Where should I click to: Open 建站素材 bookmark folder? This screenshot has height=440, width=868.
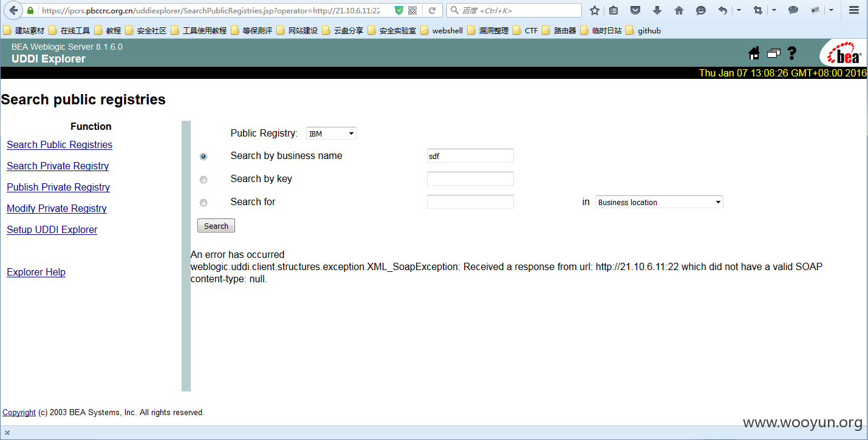pyautogui.click(x=24, y=30)
